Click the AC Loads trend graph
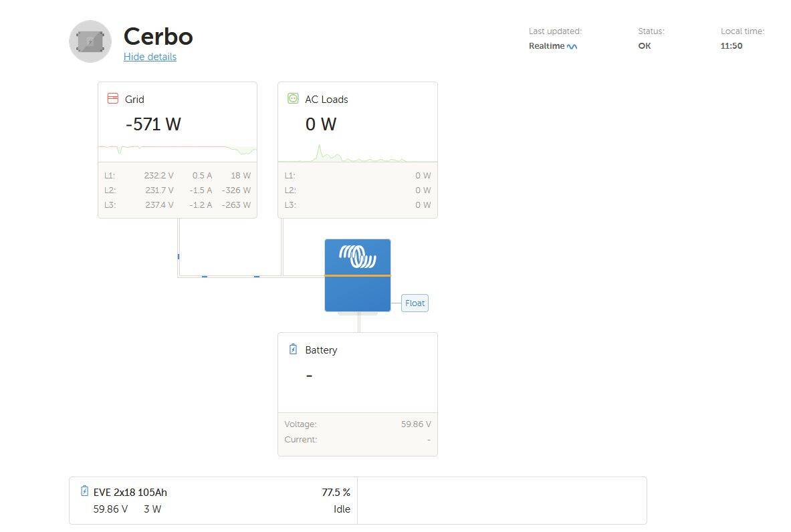Image resolution: width=791 pixels, height=532 pixels. coord(358,152)
